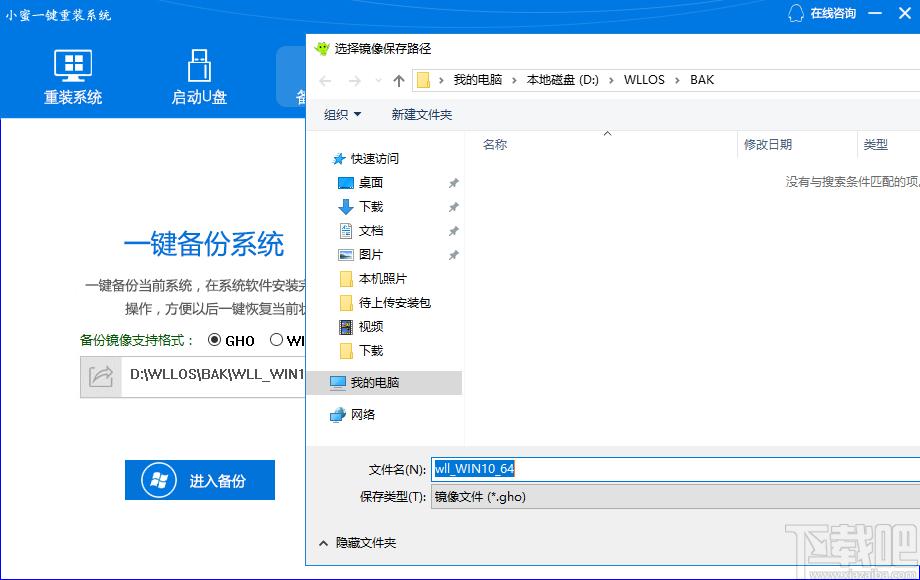Image resolution: width=920 pixels, height=580 pixels.
Task: Open the 重装系统 tab icon
Action: [x=73, y=66]
